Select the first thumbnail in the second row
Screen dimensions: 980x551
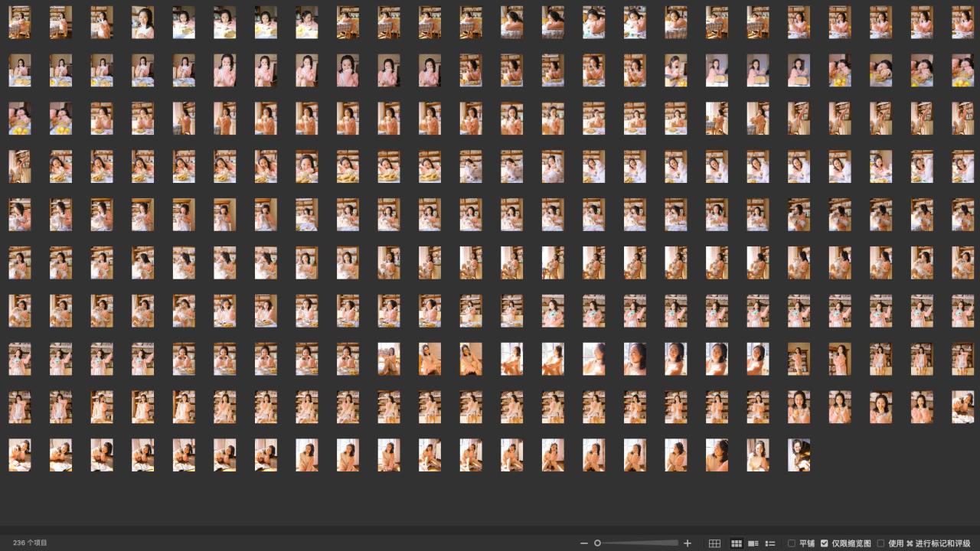pos(20,70)
